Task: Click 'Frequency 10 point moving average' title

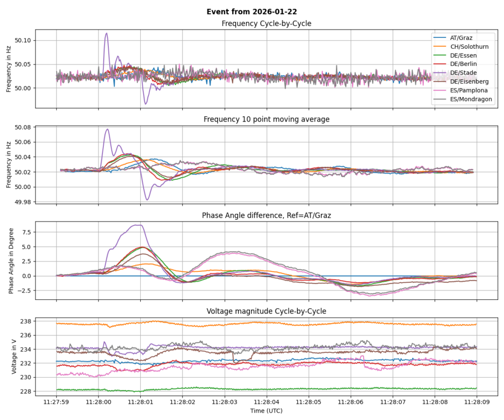Action: [x=266, y=119]
